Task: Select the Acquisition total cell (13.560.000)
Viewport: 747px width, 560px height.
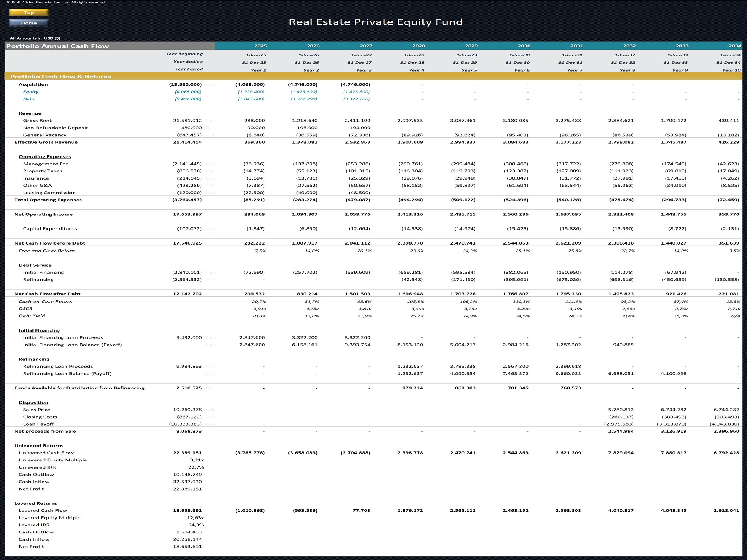Action: point(185,85)
